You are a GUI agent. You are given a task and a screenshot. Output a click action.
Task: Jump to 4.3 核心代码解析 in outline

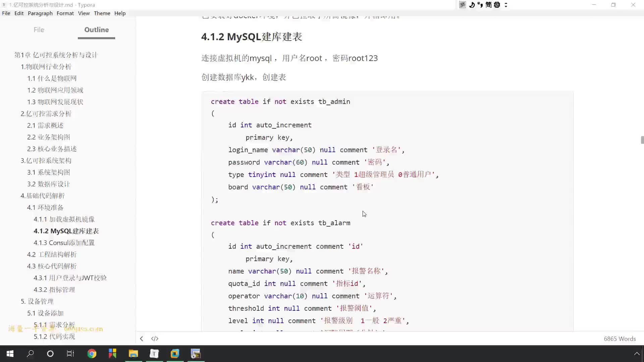(x=52, y=266)
